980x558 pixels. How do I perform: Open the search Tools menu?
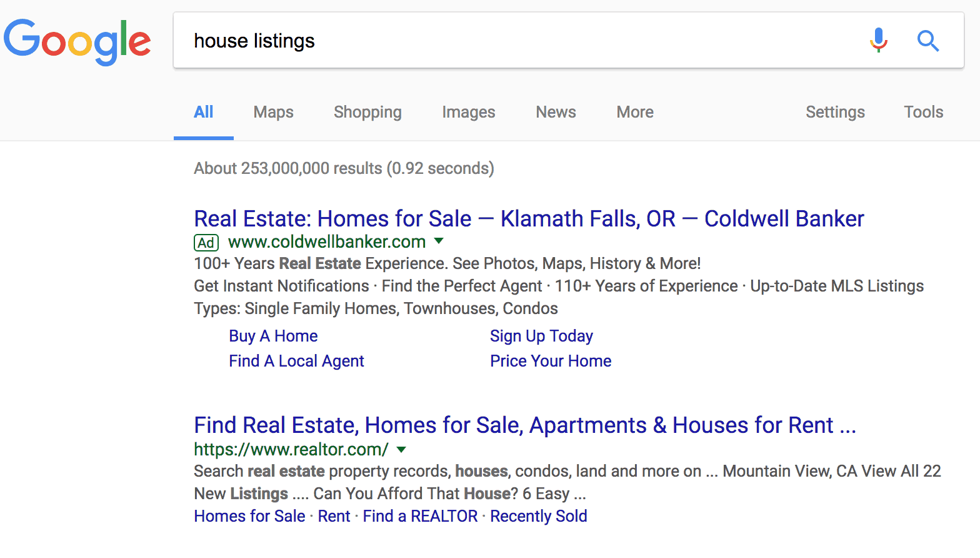tap(924, 112)
